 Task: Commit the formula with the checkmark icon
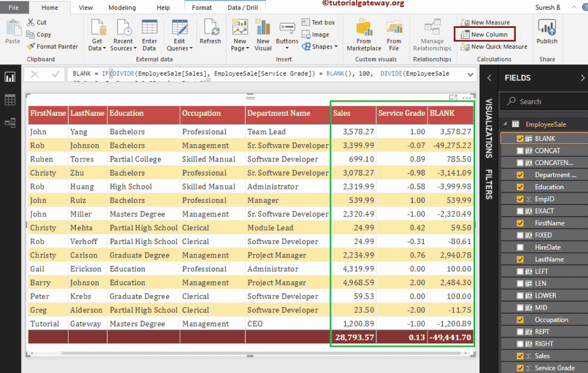coord(56,74)
